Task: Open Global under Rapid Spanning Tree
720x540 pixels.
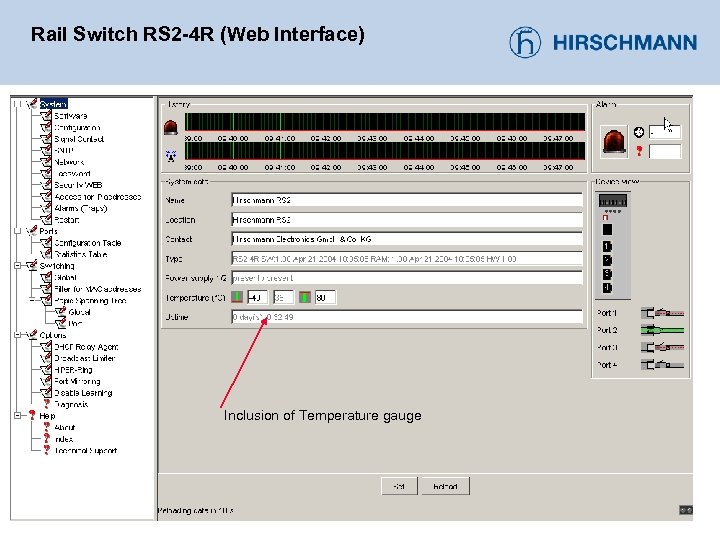Action: tap(79, 312)
